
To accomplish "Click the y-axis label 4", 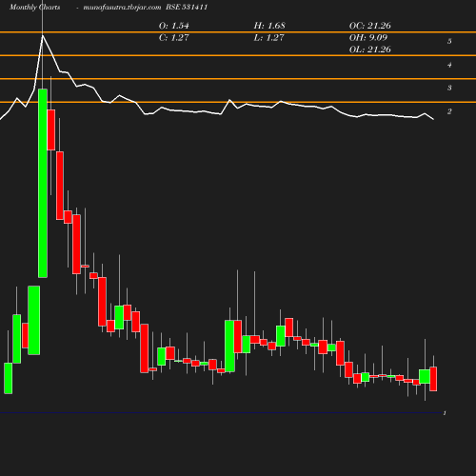I will point(449,65).
